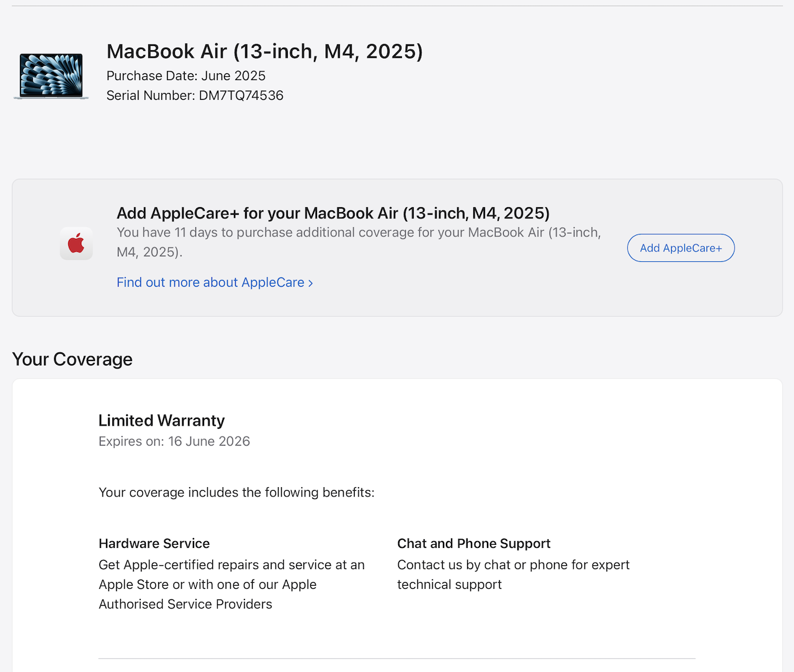Click Expires on: 16 June 2026 text
The image size is (794, 672).
coord(174,441)
